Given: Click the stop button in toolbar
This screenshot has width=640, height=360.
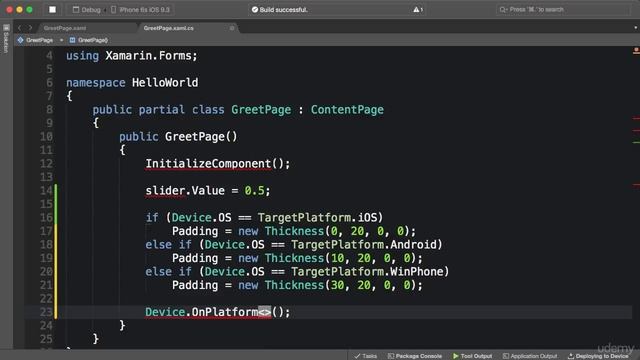Looking at the screenshot, I should click(52, 9).
